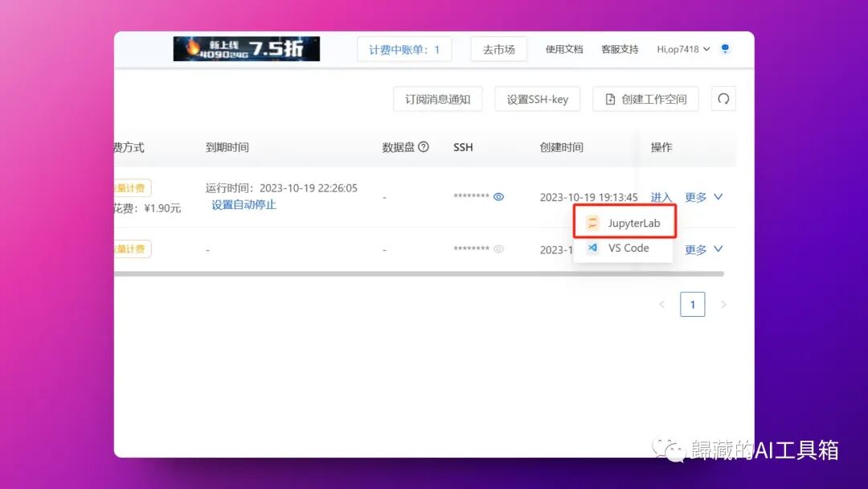Open JupyterLab from the dropdown menu

click(x=624, y=223)
